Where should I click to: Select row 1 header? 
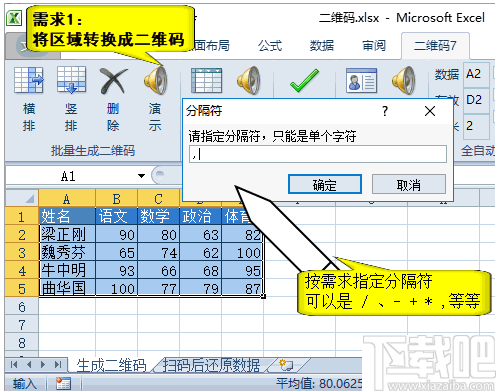point(22,216)
